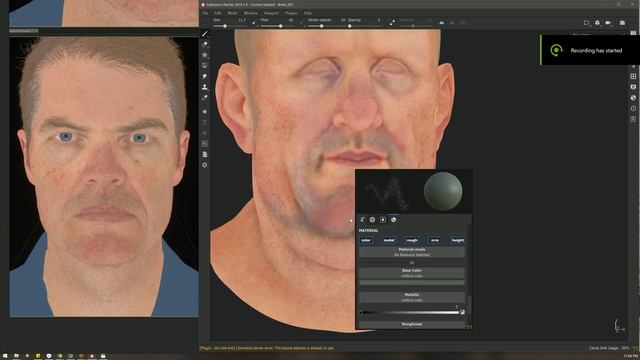The image size is (640, 360).
Task: Select the Paint brush tool
Action: (205, 34)
